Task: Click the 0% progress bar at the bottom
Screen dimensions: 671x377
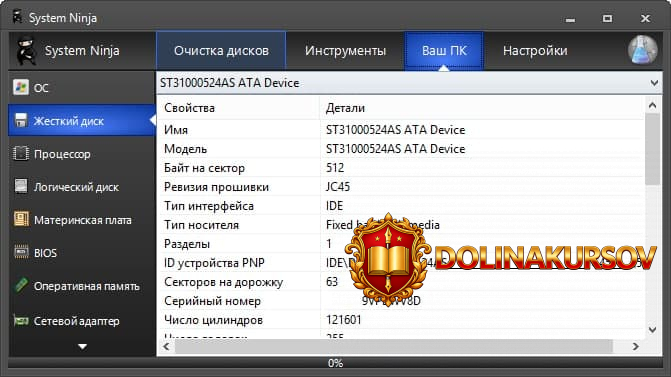Action: [x=336, y=363]
